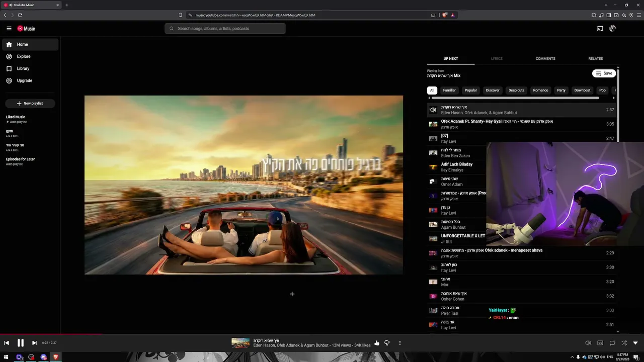
Task: Open the Library sidebar item
Action: (30, 68)
